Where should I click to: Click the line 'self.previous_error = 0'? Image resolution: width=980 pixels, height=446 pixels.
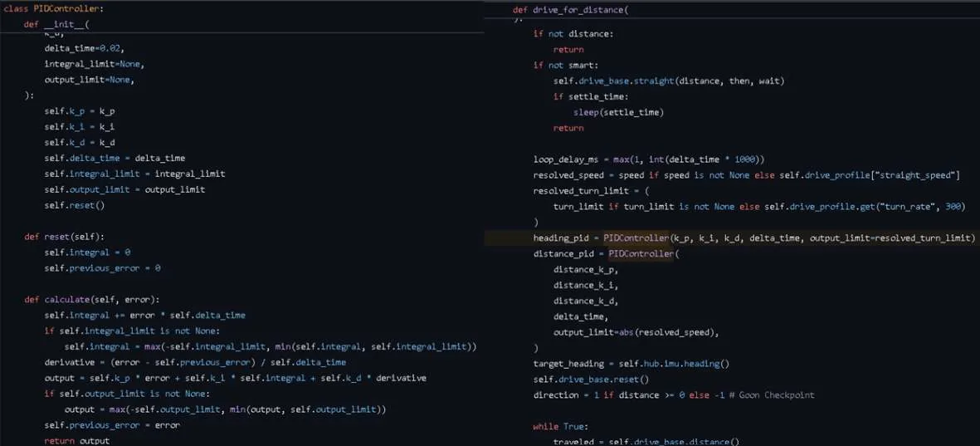point(102,267)
